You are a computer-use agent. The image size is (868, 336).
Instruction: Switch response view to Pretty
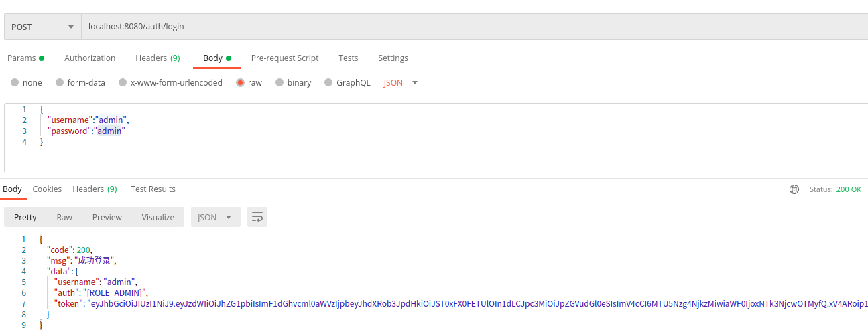[25, 217]
